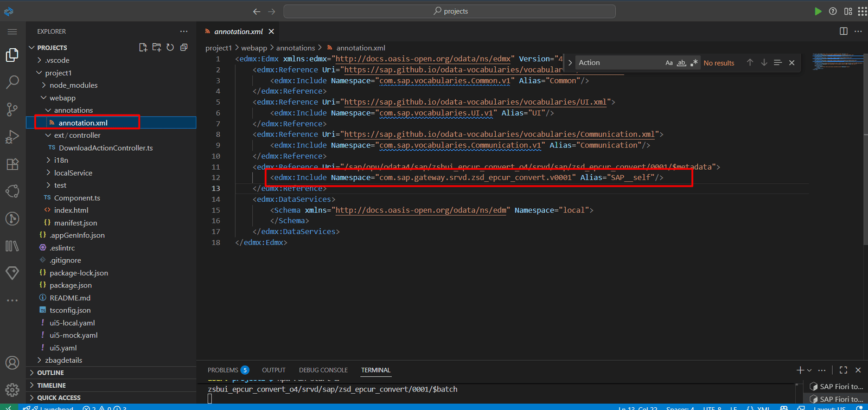
Task: Collapse all folders in Explorer
Action: point(184,48)
